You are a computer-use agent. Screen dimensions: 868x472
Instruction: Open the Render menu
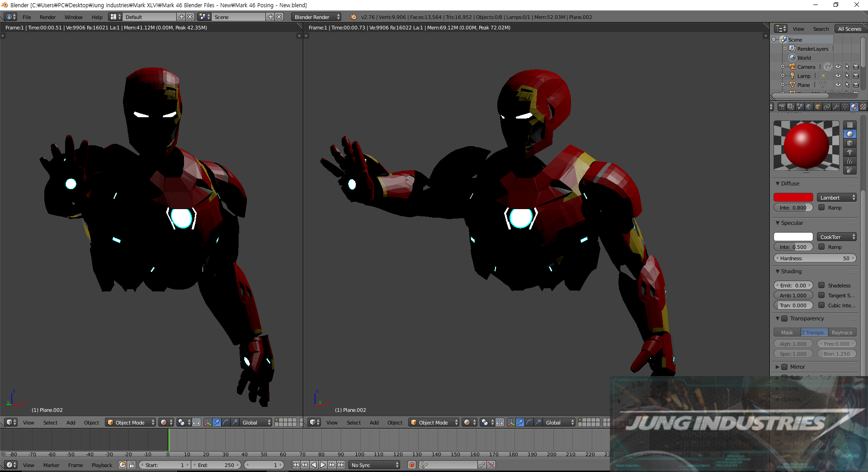click(47, 17)
